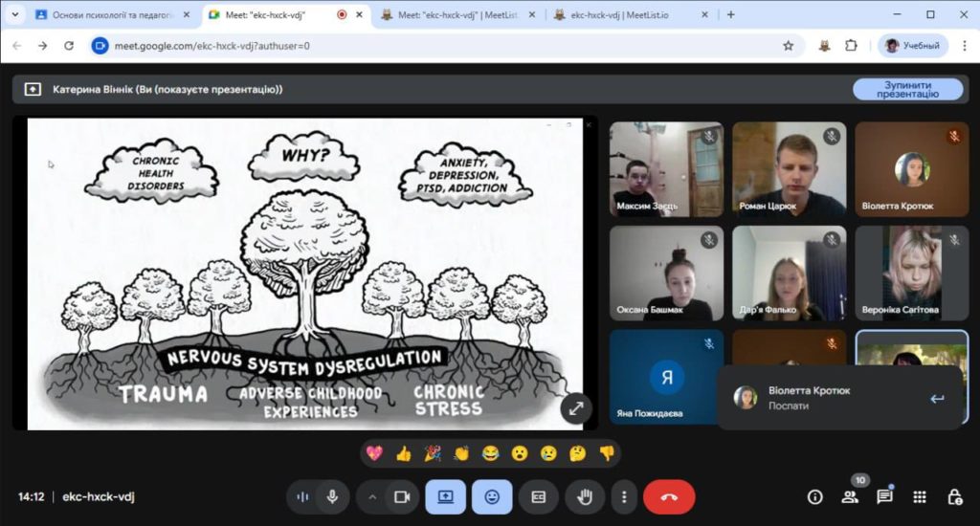This screenshot has height=526, width=980.
Task: Expand the video settings chevron arrow
Action: click(371, 496)
